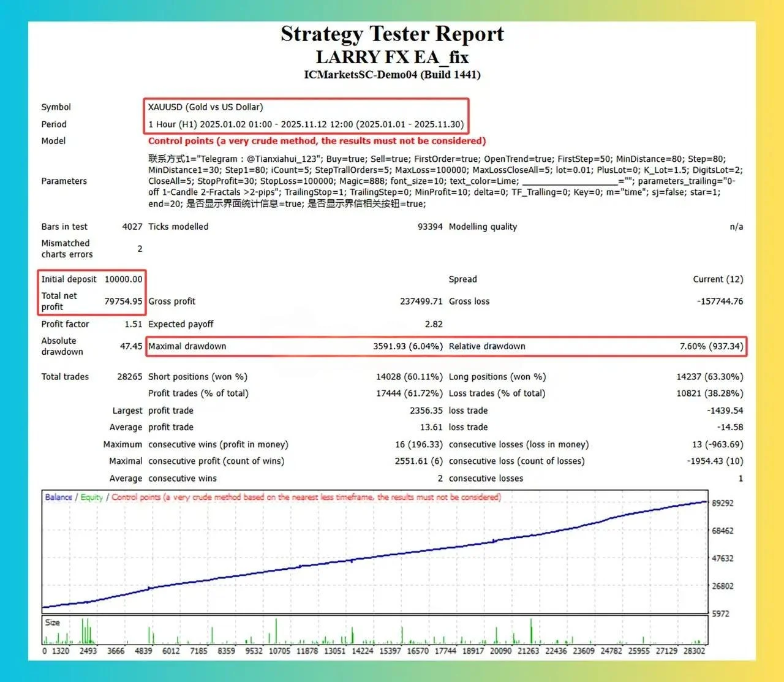Click the ICMarketsSC-Demo04 build subtitle
784x682 pixels.
[x=392, y=75]
